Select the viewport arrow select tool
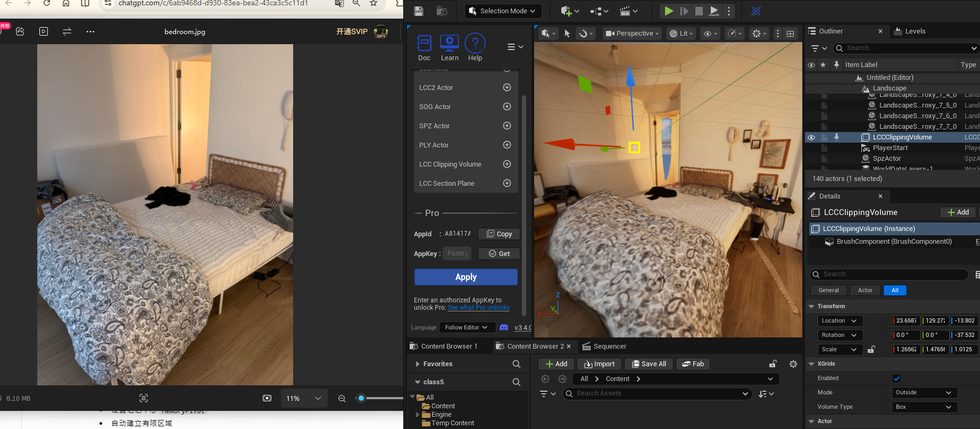980x429 pixels. pyautogui.click(x=567, y=34)
